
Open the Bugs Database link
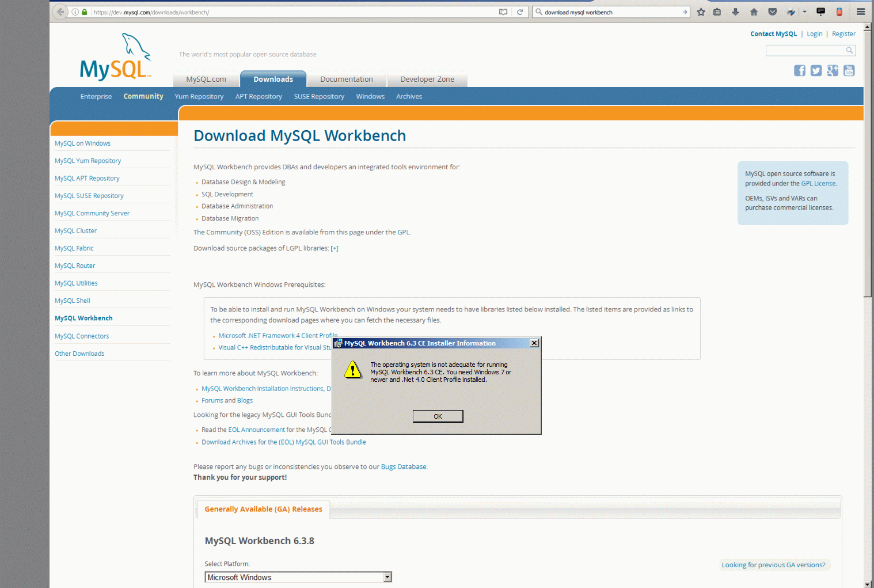(404, 467)
